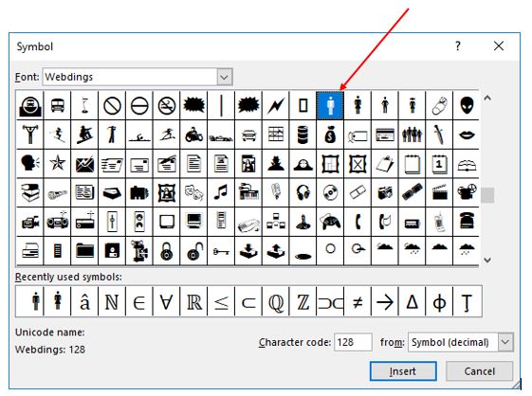
Task: Choose the baby symbol
Action: [439, 105]
